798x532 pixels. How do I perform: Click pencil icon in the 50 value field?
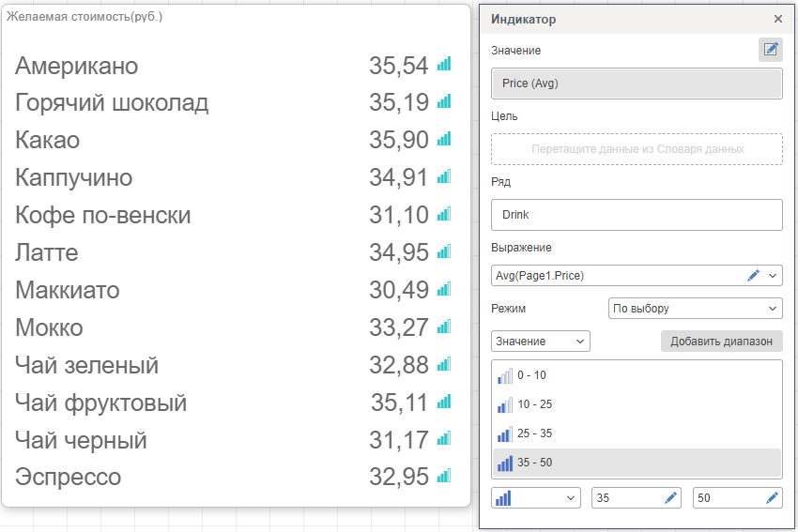coord(772,498)
